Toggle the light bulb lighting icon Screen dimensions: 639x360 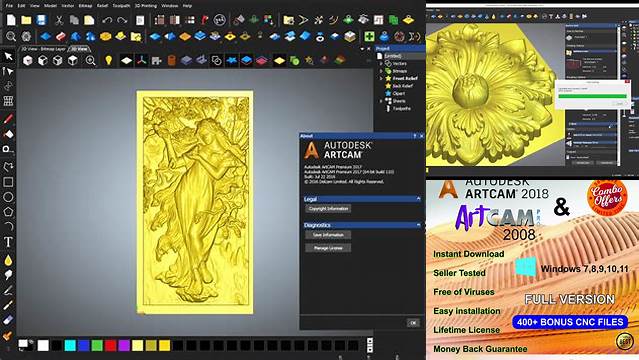click(108, 60)
